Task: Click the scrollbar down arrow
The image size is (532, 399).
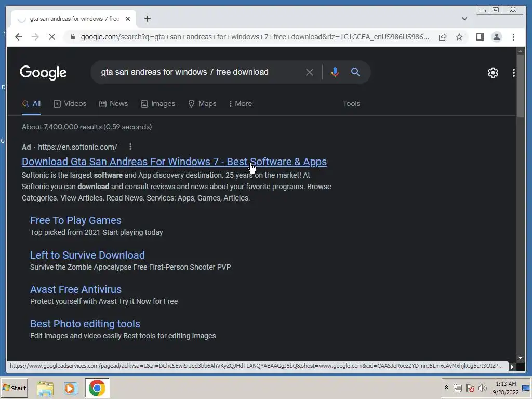Action: [x=521, y=358]
